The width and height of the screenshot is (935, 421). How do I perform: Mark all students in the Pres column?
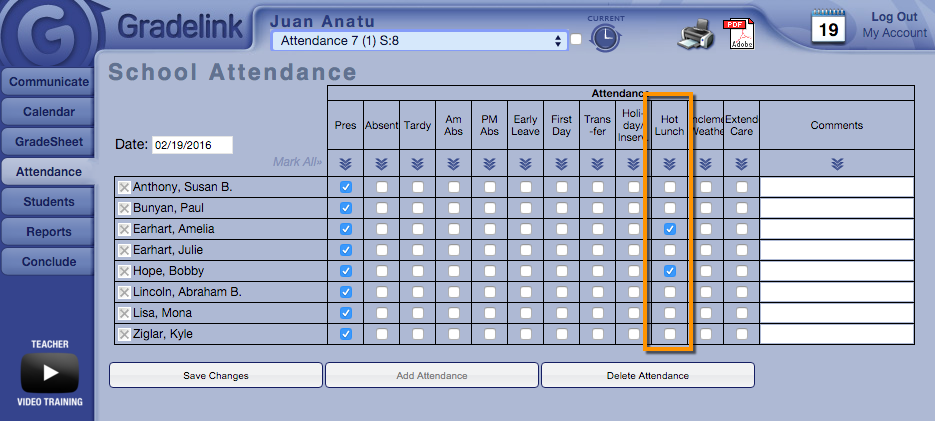point(345,163)
